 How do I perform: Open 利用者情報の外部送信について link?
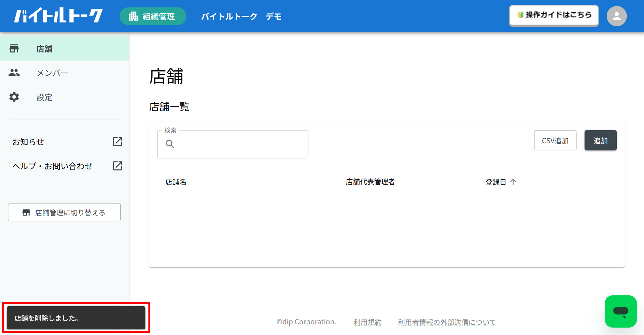(447, 322)
